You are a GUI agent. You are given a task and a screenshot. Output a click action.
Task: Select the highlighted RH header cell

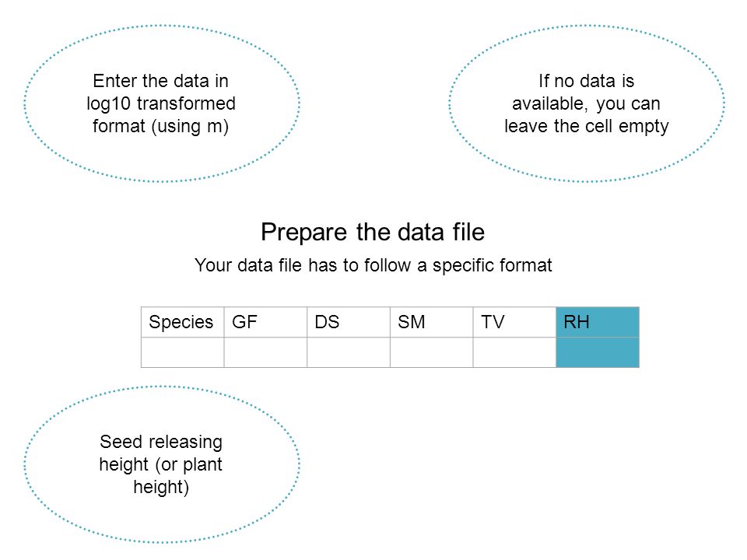[598, 322]
